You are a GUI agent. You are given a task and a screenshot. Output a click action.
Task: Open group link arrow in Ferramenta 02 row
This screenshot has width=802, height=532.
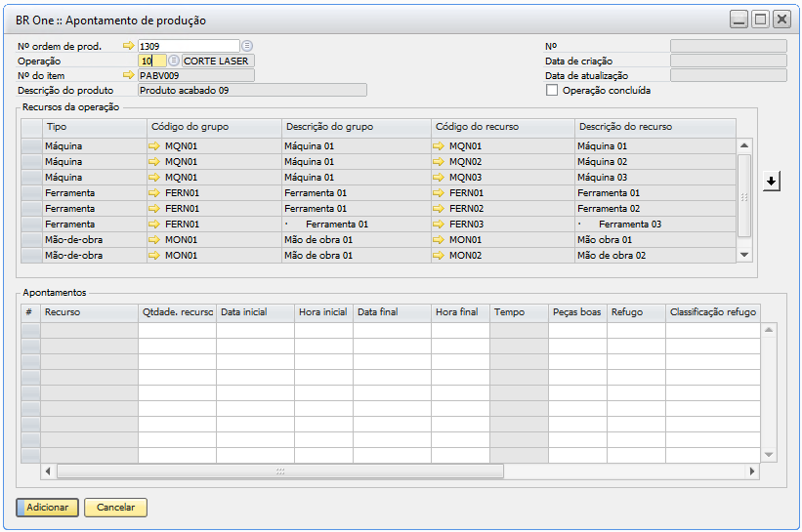click(x=154, y=209)
